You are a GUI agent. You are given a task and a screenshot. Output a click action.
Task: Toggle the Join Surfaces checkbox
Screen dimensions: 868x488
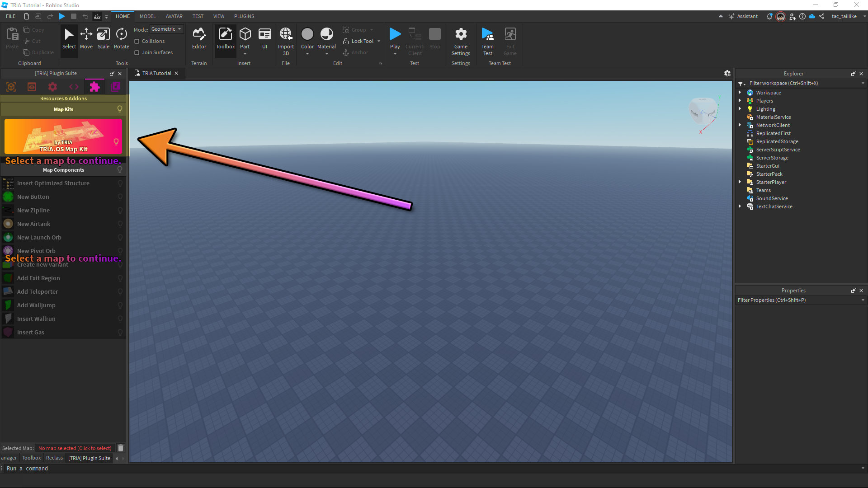pos(137,52)
